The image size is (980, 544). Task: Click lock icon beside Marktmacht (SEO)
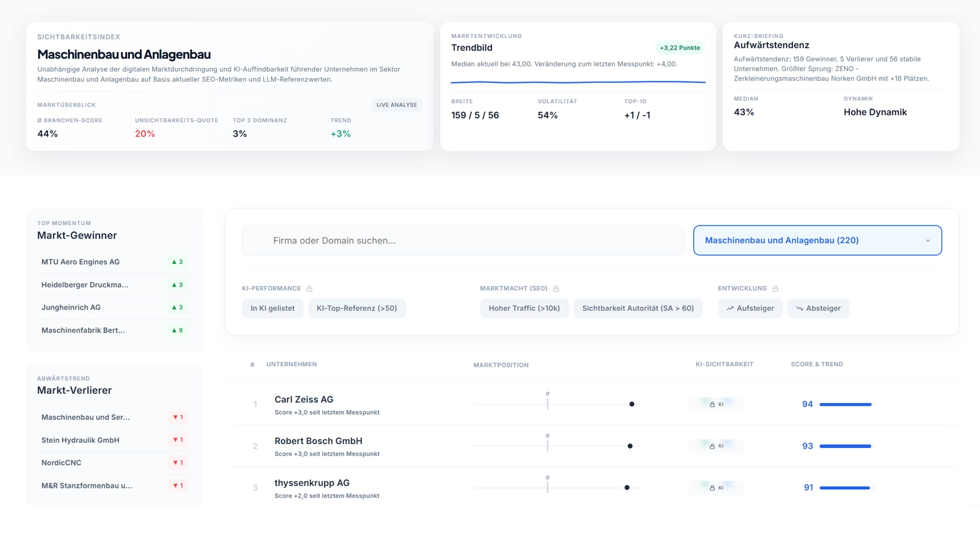556,289
